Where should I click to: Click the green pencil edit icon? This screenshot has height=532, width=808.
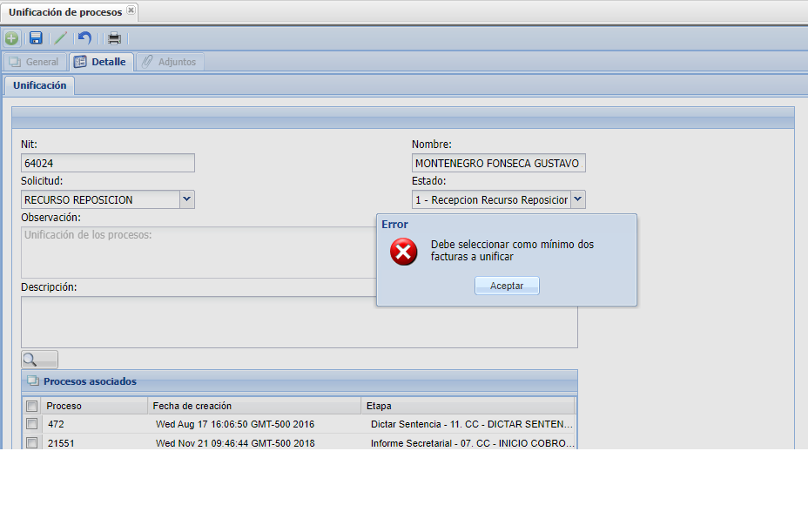point(60,38)
